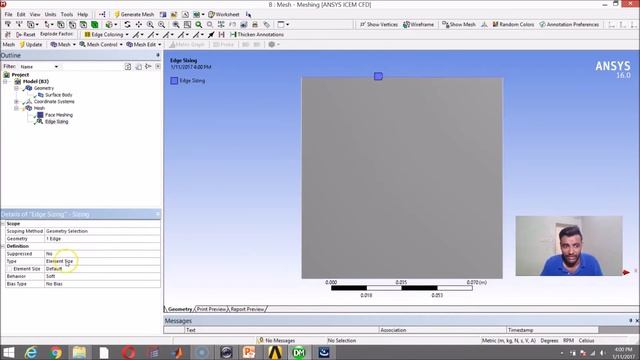
Task: Click the Generate Mesh lightning icon
Action: (x=117, y=14)
